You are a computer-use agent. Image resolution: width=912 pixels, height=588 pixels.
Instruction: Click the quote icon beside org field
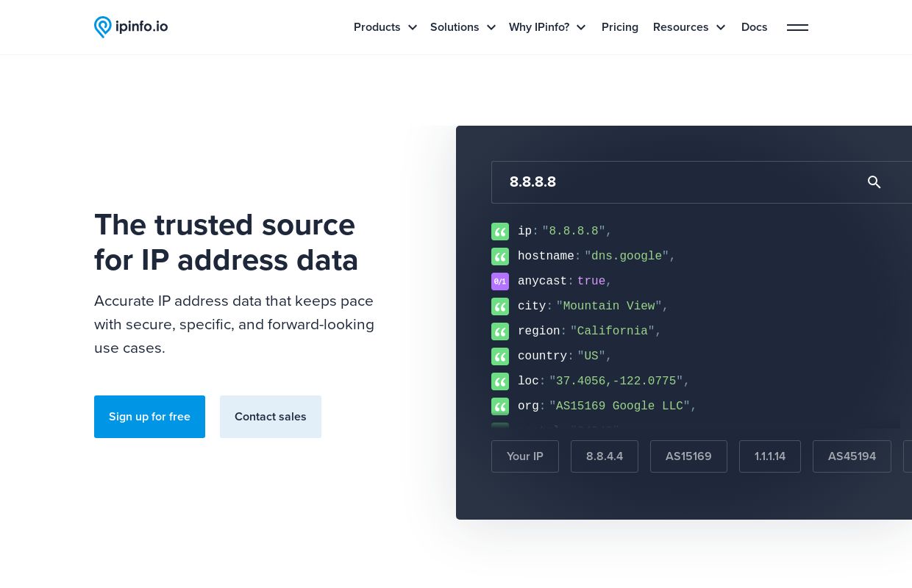[x=500, y=406]
